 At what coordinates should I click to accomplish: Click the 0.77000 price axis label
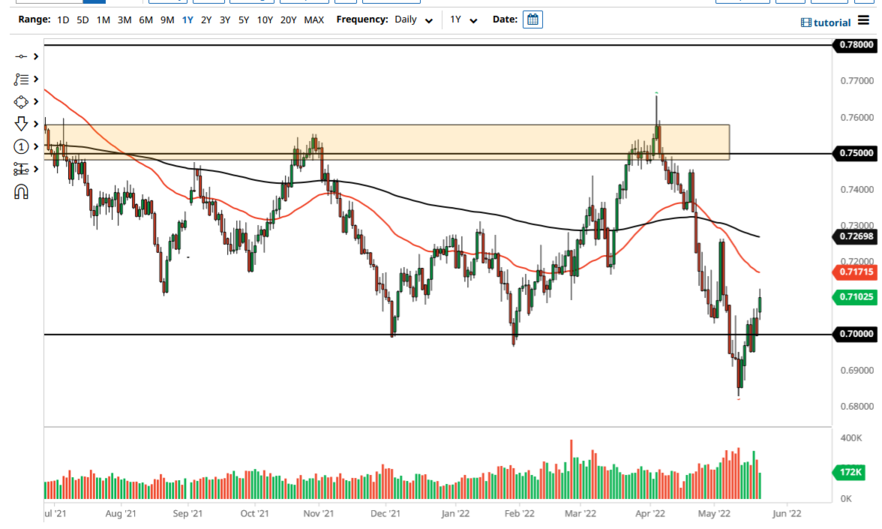click(x=857, y=81)
